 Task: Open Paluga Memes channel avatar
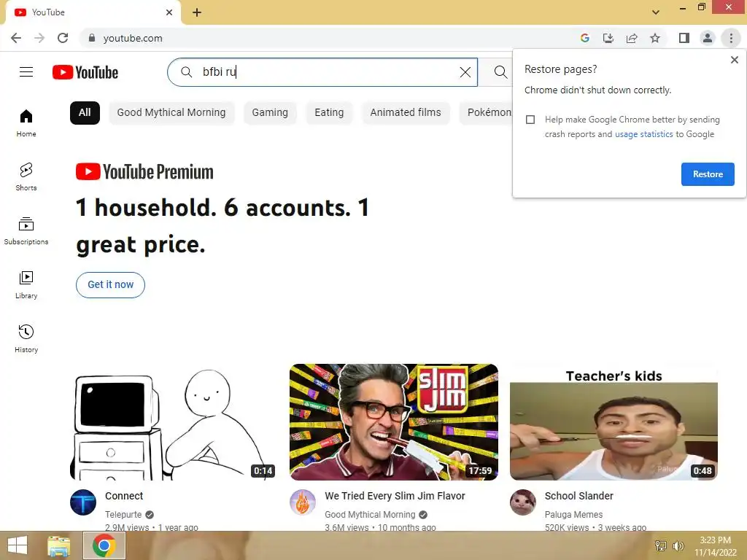coord(523,502)
